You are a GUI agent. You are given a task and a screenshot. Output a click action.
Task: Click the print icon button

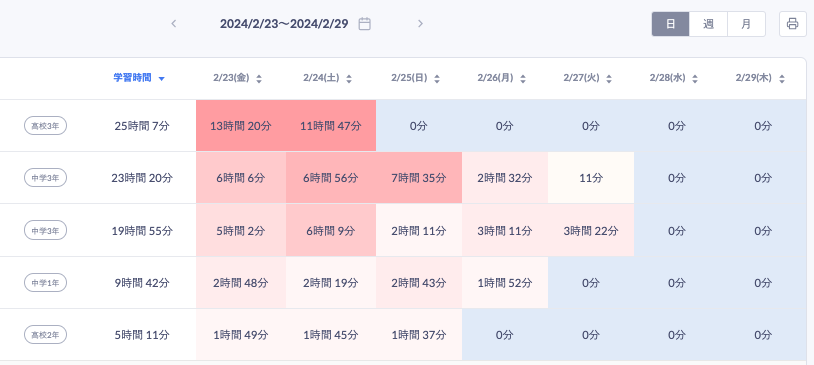click(x=792, y=24)
